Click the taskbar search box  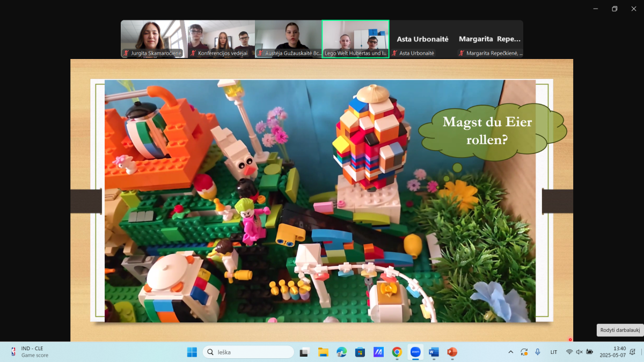point(248,352)
